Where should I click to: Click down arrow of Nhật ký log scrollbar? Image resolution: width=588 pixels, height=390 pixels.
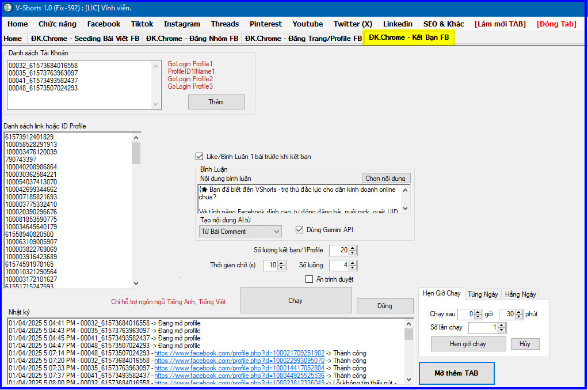pyautogui.click(x=408, y=380)
